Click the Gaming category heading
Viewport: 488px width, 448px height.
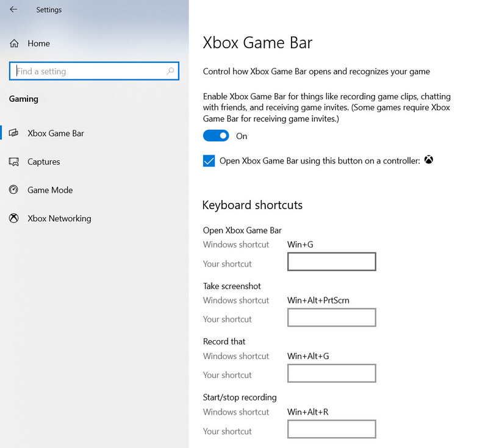point(24,99)
